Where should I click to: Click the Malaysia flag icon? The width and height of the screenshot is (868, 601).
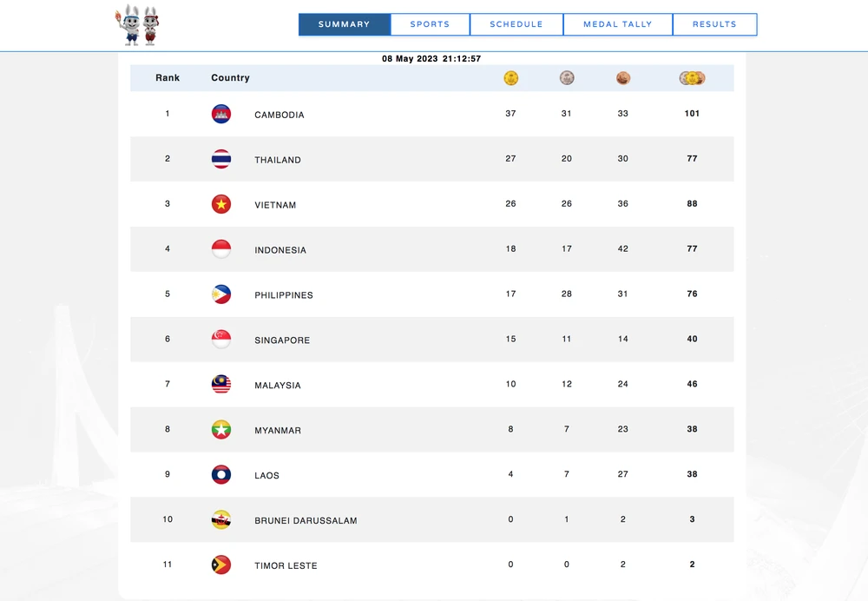pyautogui.click(x=221, y=385)
